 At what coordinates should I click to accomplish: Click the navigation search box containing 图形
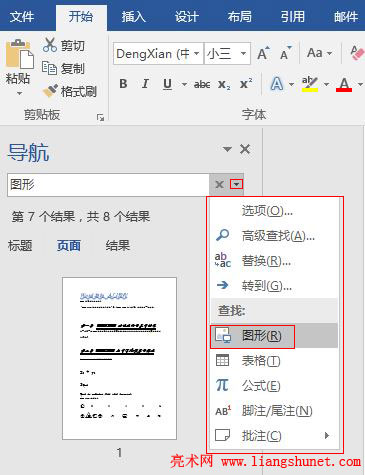pos(108,184)
